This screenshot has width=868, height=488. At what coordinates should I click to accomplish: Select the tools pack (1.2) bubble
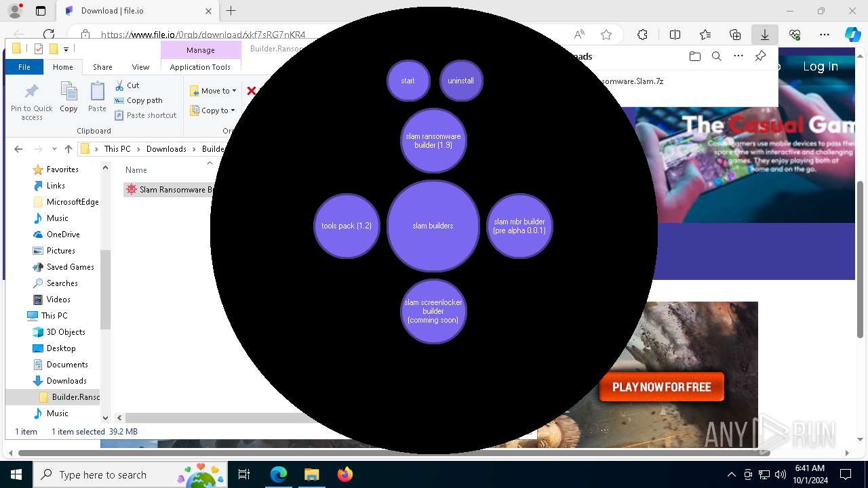coord(347,226)
